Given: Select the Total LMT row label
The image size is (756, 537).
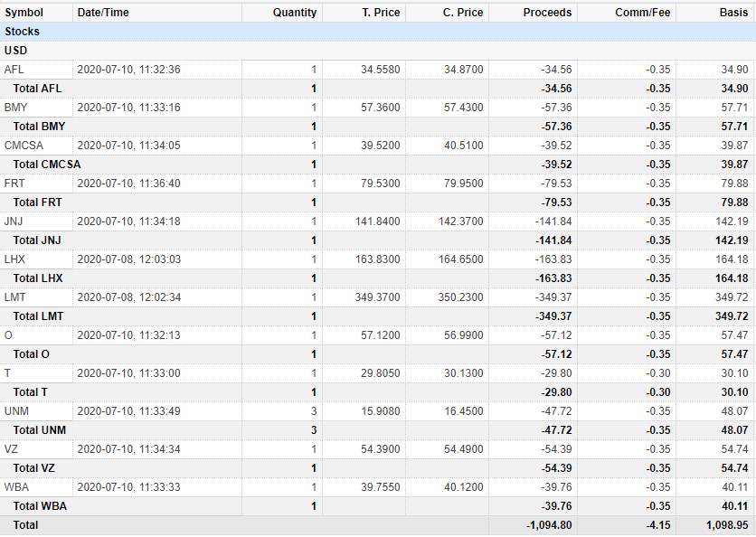Looking at the screenshot, I should [38, 316].
